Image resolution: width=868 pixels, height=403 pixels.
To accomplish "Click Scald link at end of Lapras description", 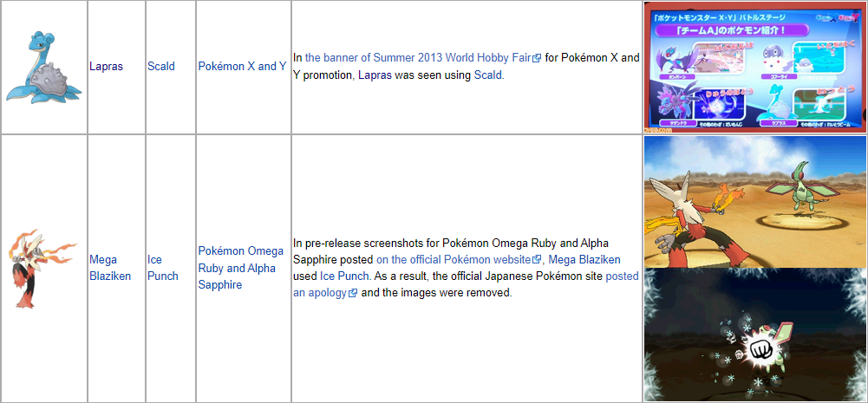I will 487,75.
